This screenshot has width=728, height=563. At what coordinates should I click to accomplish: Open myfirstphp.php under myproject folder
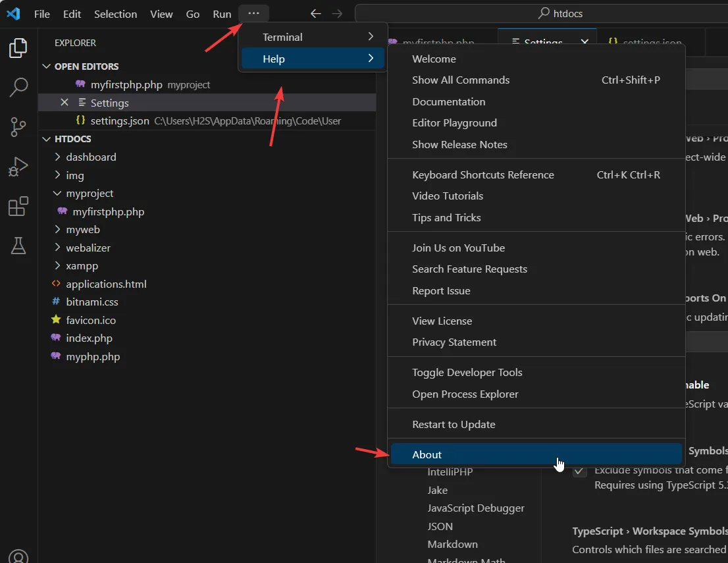[x=108, y=211]
